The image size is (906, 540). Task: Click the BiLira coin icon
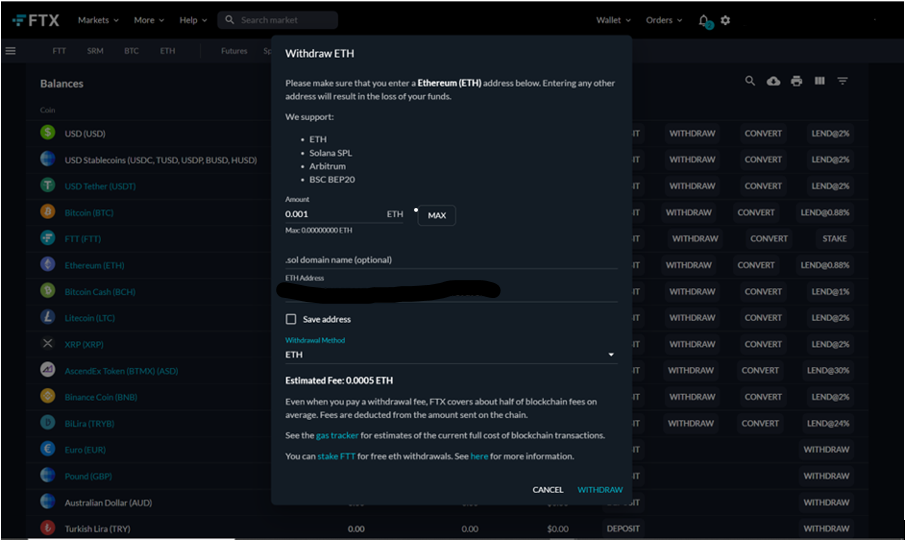click(x=48, y=422)
